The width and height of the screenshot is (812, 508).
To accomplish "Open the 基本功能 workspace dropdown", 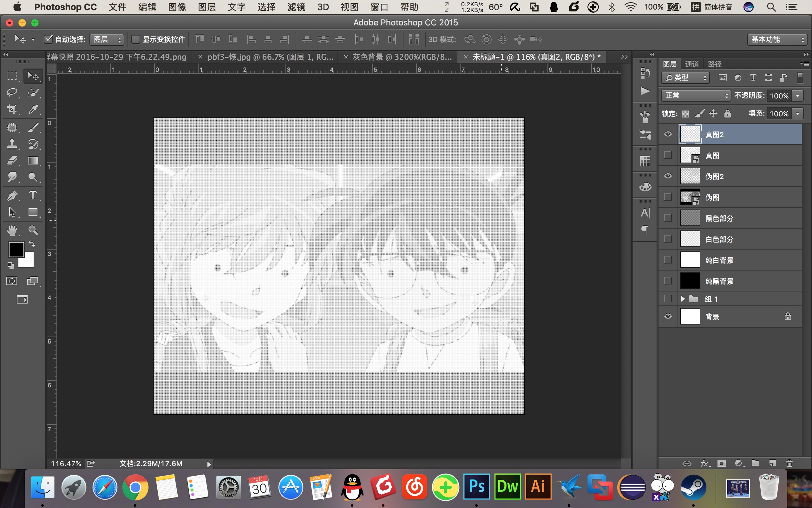I will [x=777, y=39].
